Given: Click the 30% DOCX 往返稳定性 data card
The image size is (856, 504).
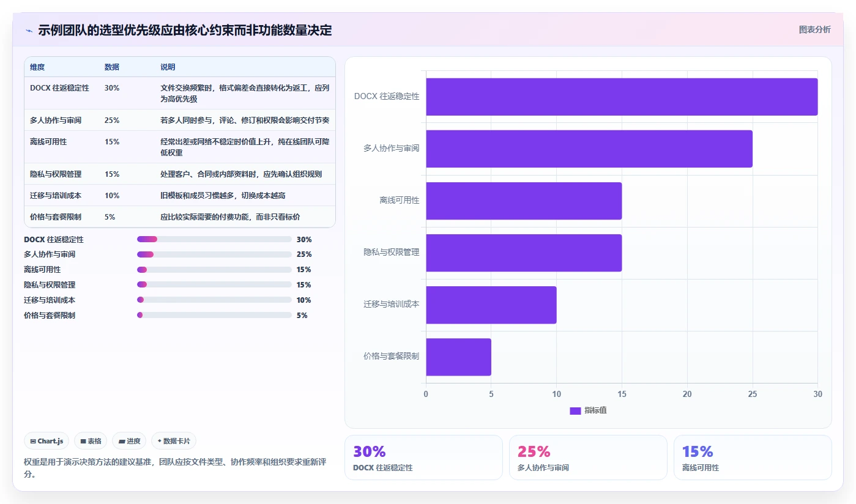Looking at the screenshot, I should (x=423, y=458).
